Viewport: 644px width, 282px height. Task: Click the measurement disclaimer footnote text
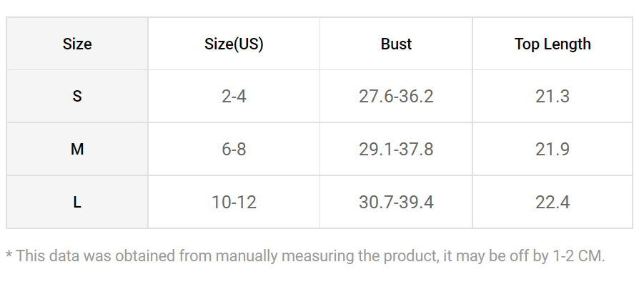point(305,256)
